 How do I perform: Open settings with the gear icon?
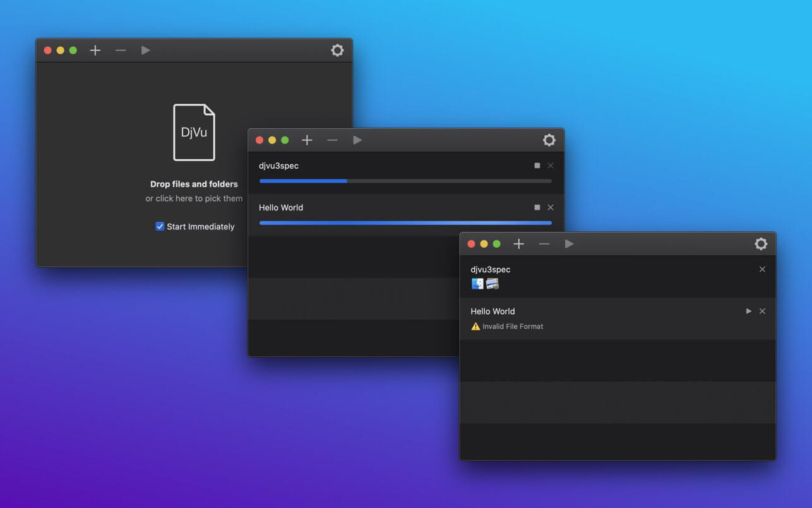(x=761, y=243)
